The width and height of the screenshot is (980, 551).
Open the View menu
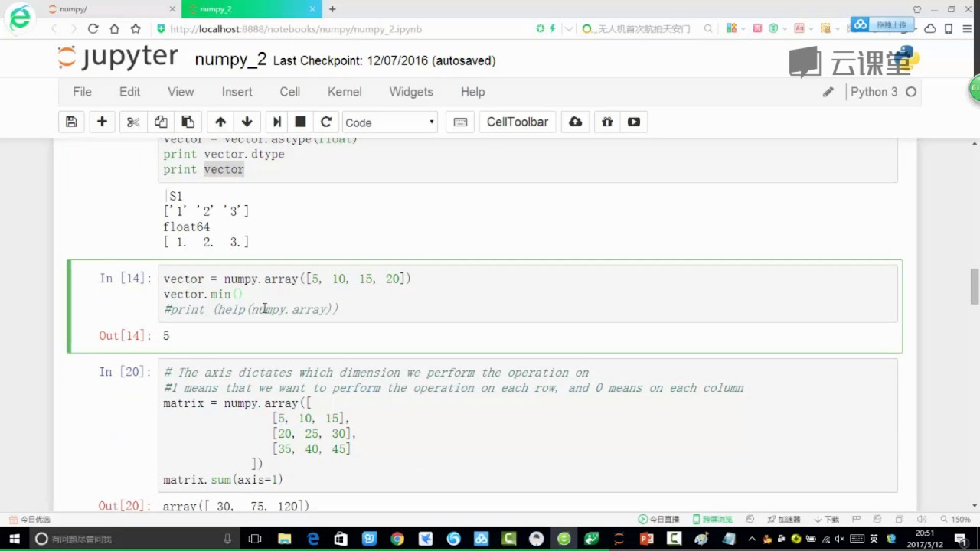[181, 92]
